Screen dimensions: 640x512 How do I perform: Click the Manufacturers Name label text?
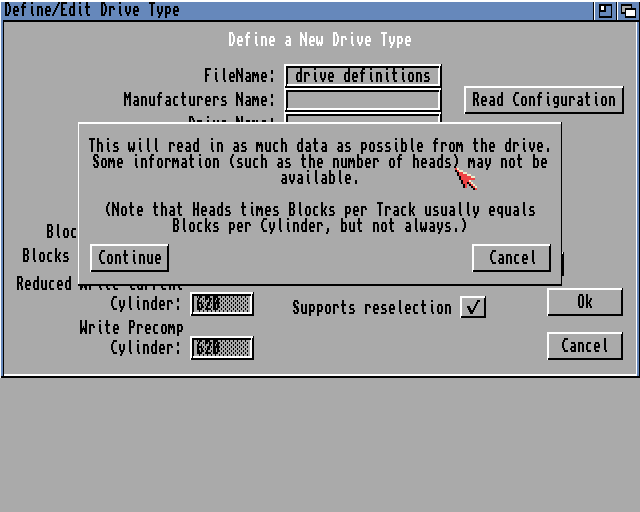point(198,100)
